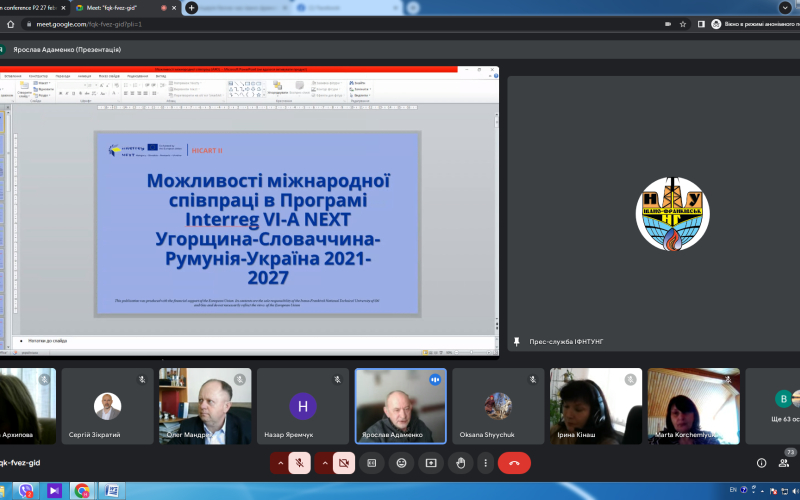
Task: Open the emoji reactions panel
Action: point(402,463)
